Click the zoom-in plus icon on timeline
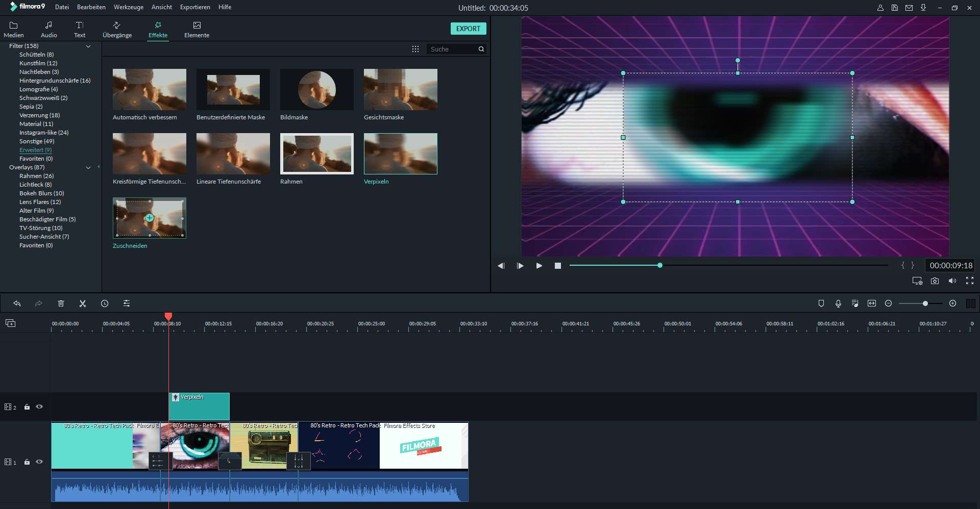This screenshot has width=980, height=509. pyautogui.click(x=952, y=303)
